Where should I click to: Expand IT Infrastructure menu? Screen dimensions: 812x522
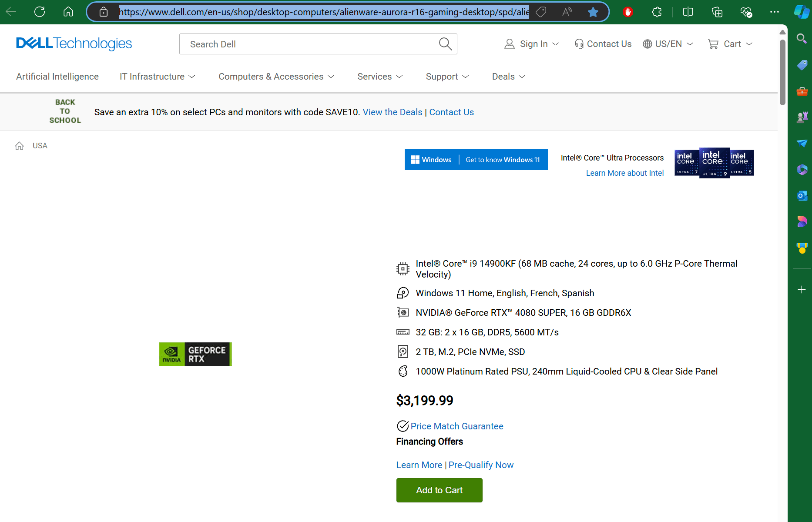tap(158, 77)
